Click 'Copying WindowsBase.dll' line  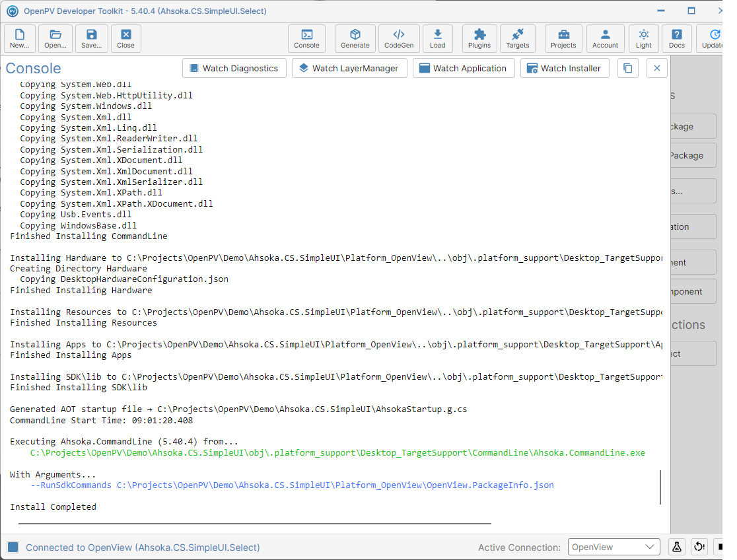[78, 226]
